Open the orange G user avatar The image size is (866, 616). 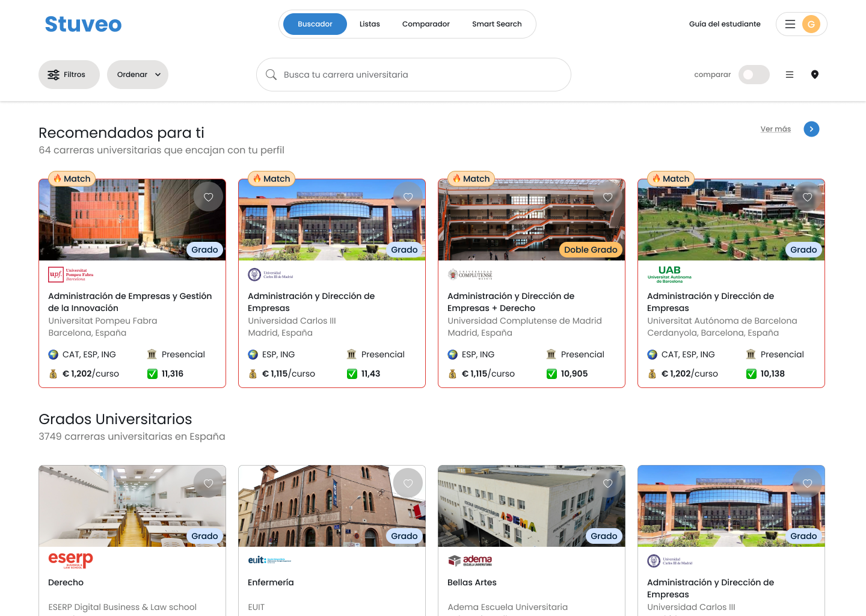811,24
